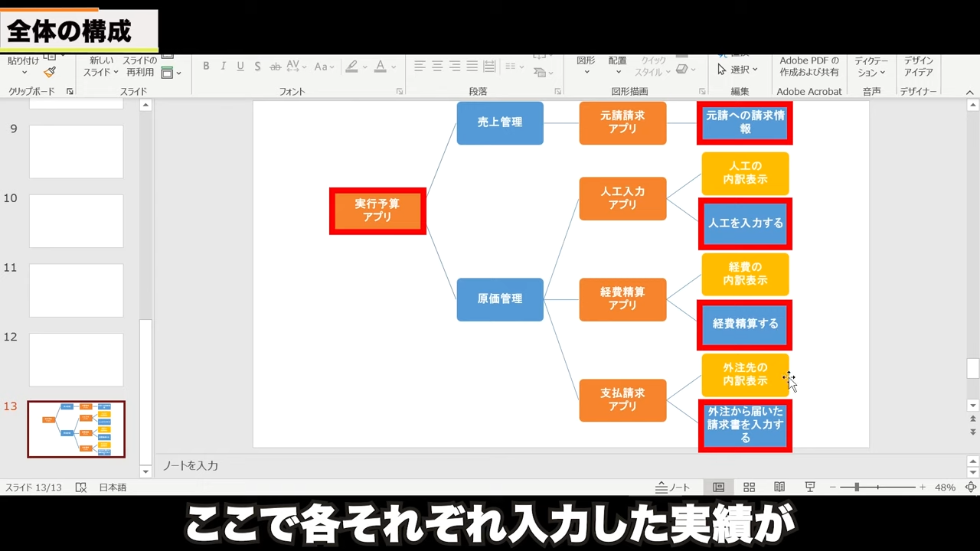This screenshot has height=551, width=980.
Task: Click the Format Painter brush icon
Action: 50,72
